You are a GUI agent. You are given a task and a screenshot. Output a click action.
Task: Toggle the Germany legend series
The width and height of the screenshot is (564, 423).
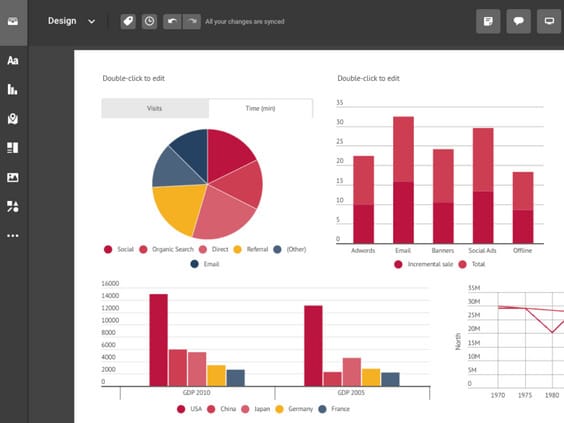pos(294,409)
